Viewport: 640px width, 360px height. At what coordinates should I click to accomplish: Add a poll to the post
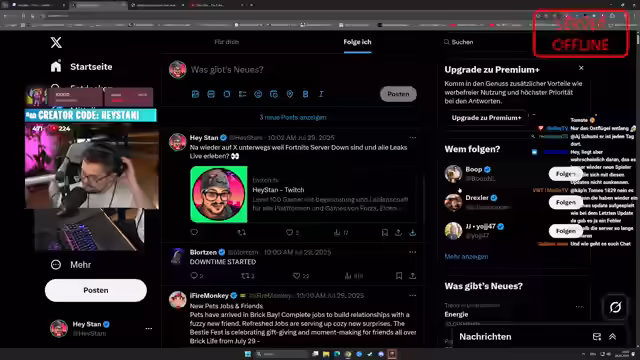click(x=242, y=94)
